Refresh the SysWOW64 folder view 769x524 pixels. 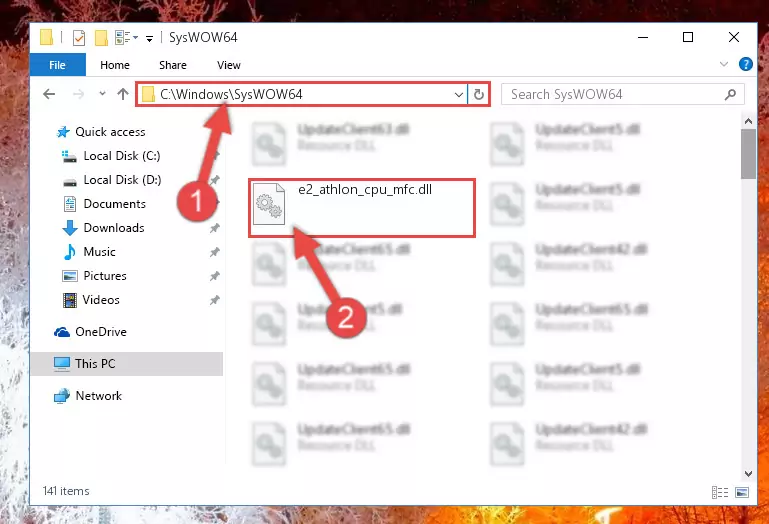pyautogui.click(x=479, y=94)
